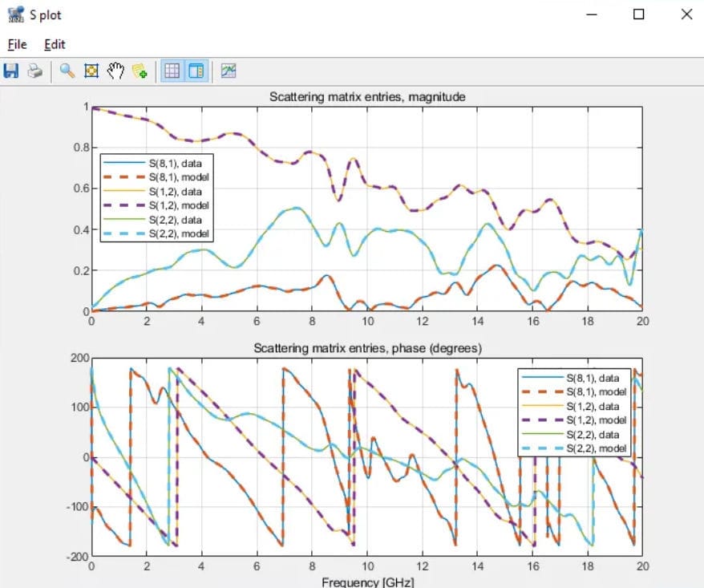This screenshot has height=588, width=704.
Task: Select the Print icon
Action: (x=34, y=71)
